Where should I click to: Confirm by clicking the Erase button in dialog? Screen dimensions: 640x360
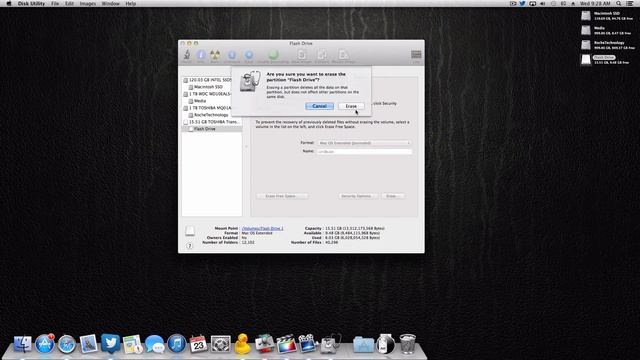click(x=351, y=106)
